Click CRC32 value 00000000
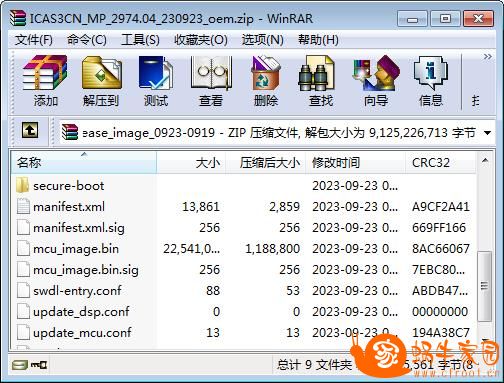The height and width of the screenshot is (383, 504). pos(440,312)
